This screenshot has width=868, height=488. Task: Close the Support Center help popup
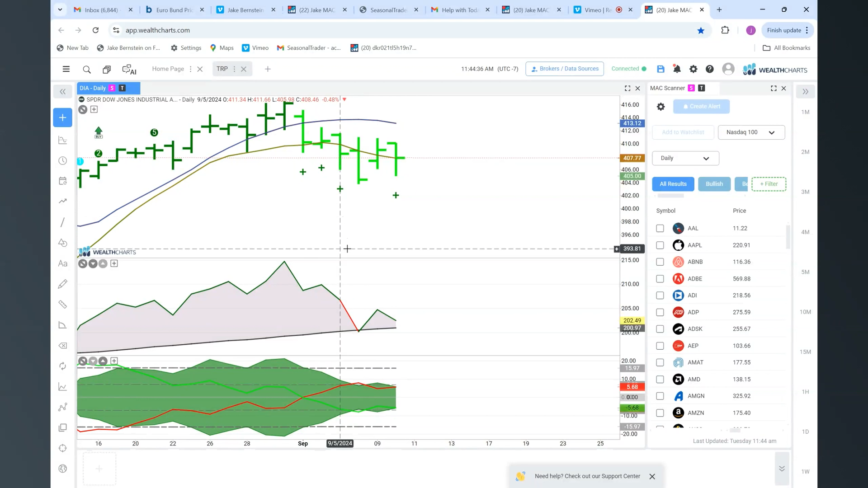(x=652, y=477)
